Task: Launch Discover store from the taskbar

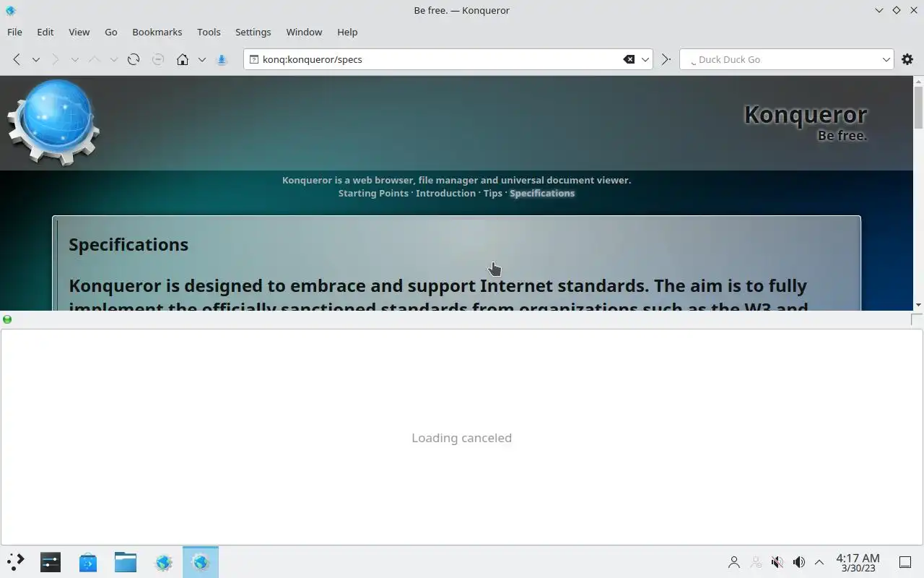Action: coord(88,562)
